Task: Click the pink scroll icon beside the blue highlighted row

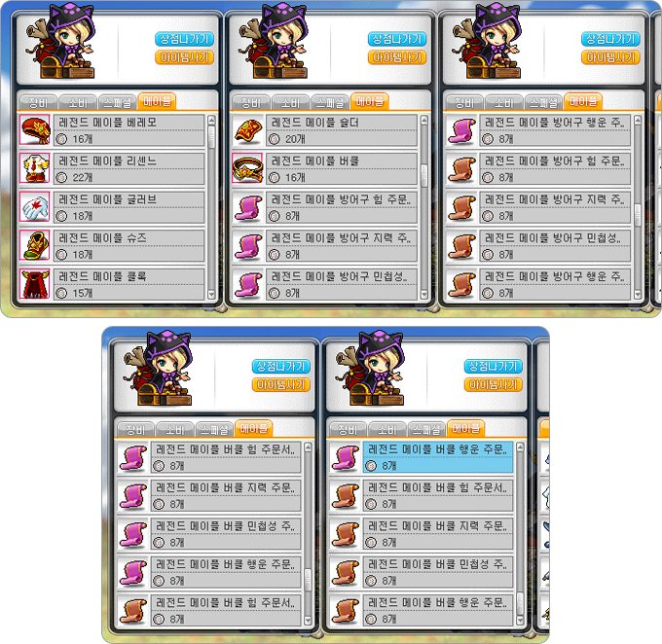Action: (x=345, y=456)
